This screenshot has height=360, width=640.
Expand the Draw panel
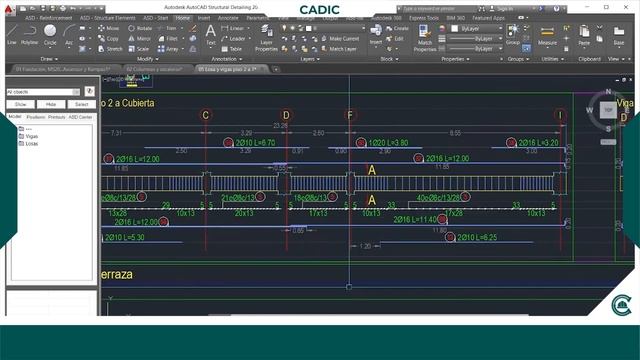pyautogui.click(x=49, y=59)
